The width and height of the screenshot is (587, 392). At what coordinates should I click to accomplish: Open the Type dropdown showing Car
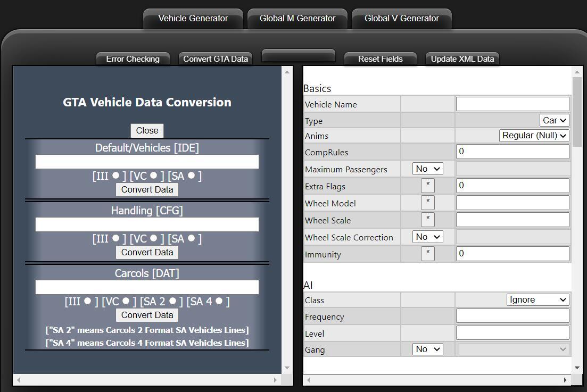[x=555, y=120]
